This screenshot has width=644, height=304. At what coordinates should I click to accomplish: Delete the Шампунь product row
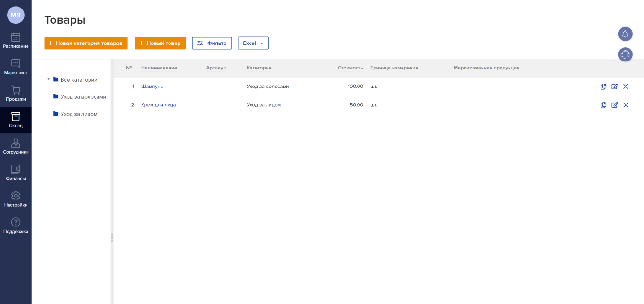click(x=626, y=87)
